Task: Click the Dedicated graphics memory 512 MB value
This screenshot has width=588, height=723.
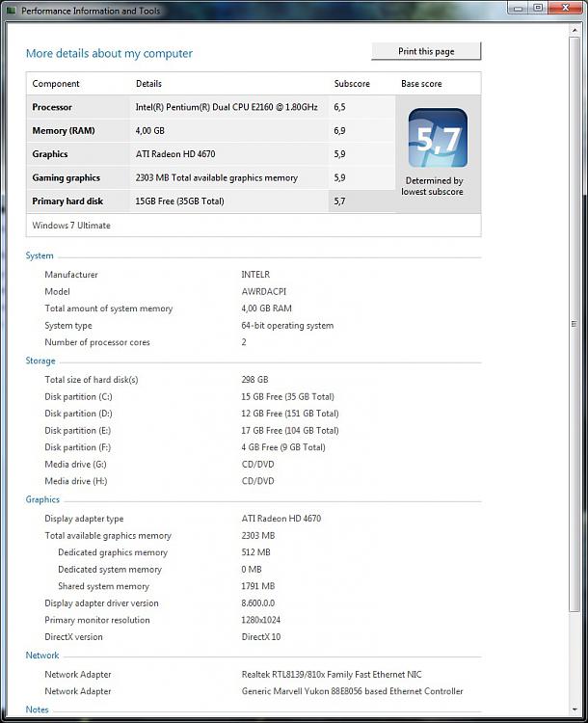Action: (x=256, y=552)
